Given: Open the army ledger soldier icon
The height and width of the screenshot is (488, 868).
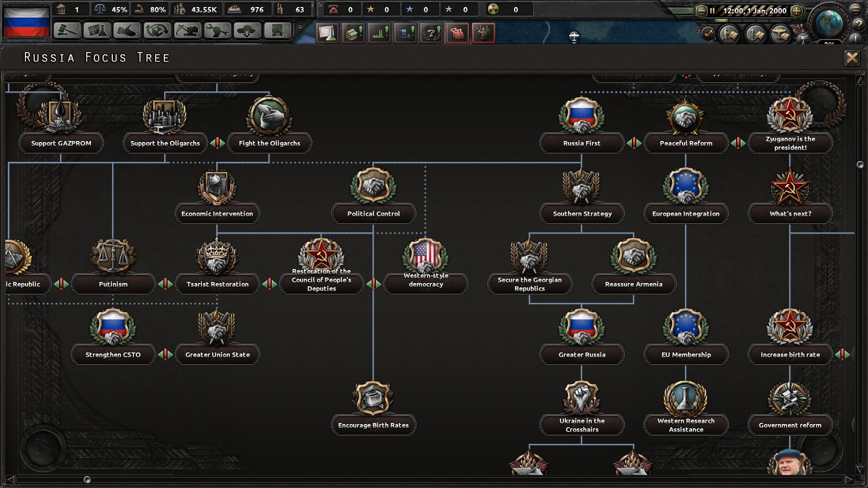Looking at the screenshot, I should [x=729, y=34].
